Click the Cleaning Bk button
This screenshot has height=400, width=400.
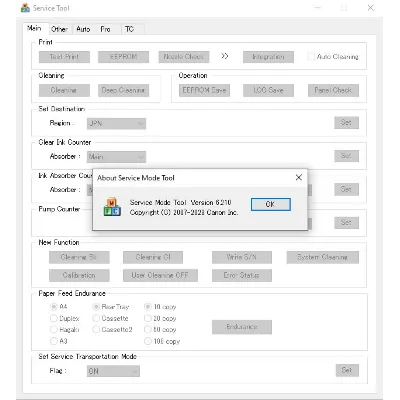pyautogui.click(x=79, y=257)
